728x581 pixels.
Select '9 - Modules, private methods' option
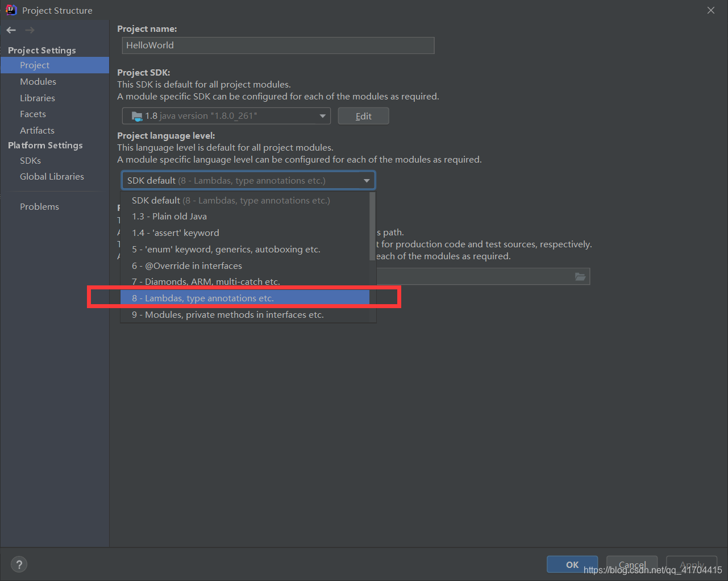tap(245, 315)
